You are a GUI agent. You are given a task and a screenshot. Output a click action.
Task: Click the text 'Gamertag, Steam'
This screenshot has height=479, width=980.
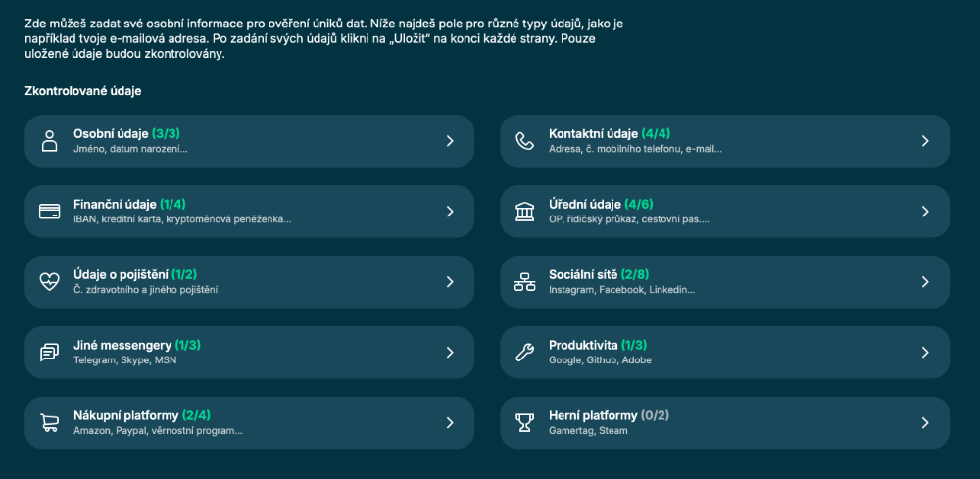click(588, 432)
